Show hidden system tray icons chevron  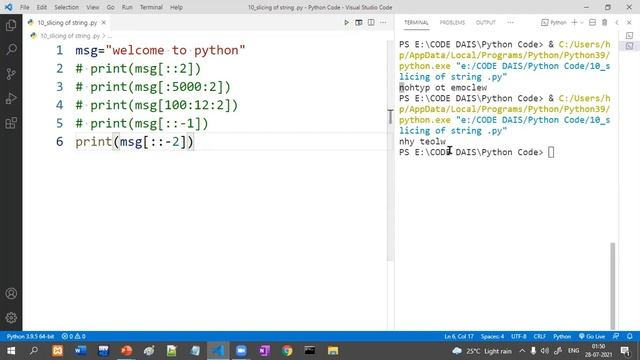pos(522,351)
